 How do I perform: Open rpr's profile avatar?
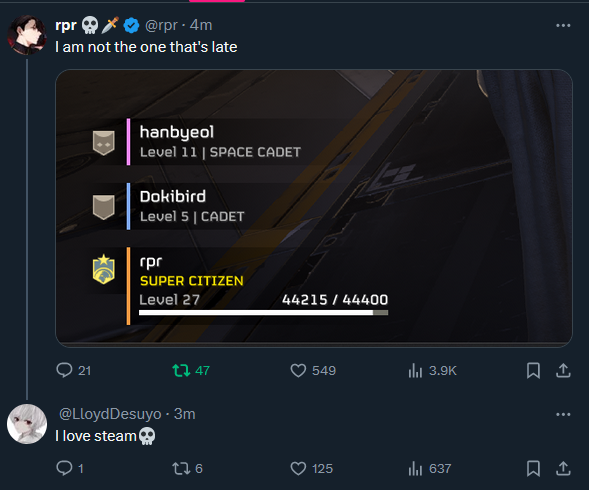click(x=27, y=35)
